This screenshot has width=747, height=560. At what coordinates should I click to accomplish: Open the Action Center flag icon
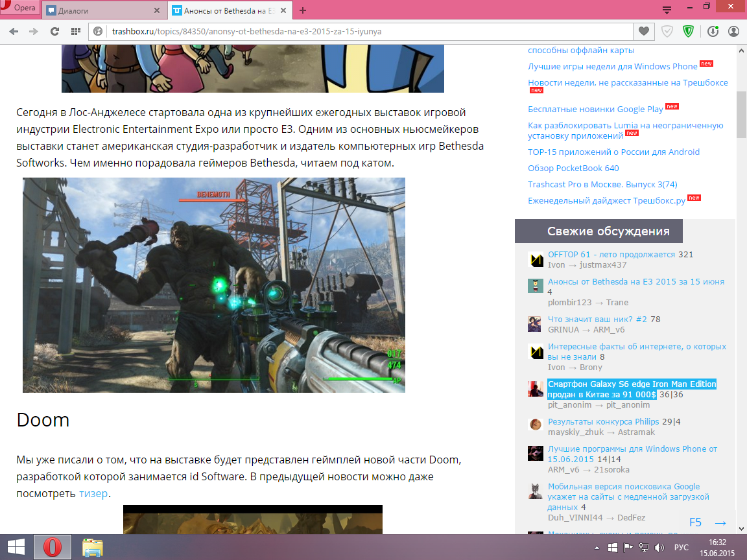point(628,548)
